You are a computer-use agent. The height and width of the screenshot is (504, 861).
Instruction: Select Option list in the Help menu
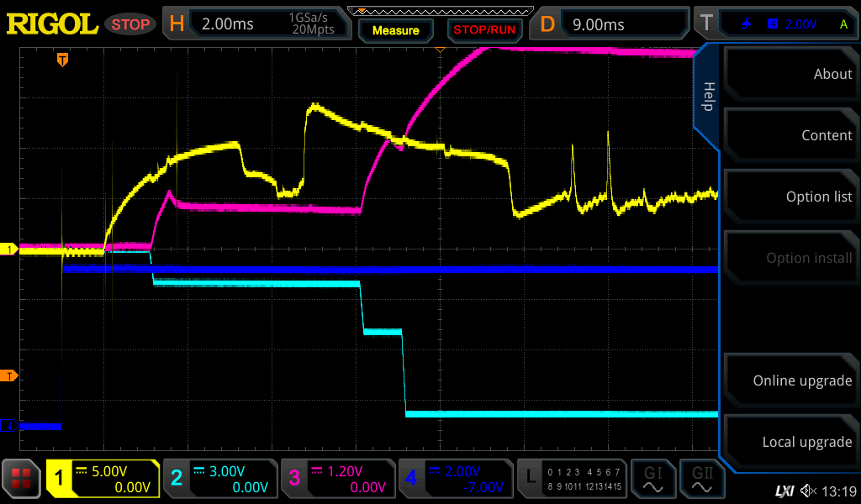coord(790,197)
